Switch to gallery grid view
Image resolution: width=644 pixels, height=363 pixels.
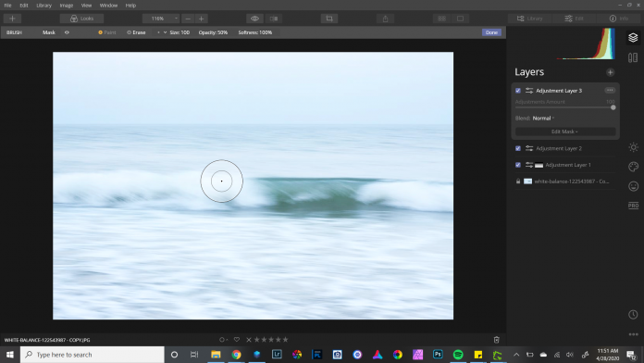tap(442, 19)
